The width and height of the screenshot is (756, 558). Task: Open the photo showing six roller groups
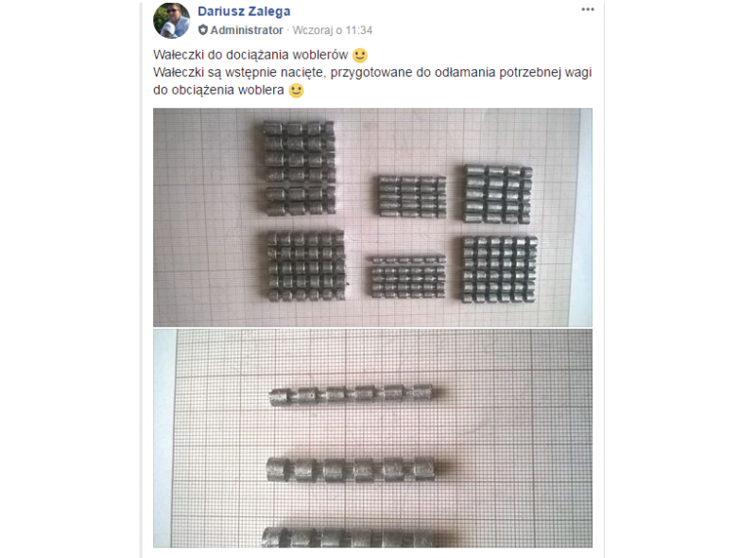pyautogui.click(x=372, y=218)
